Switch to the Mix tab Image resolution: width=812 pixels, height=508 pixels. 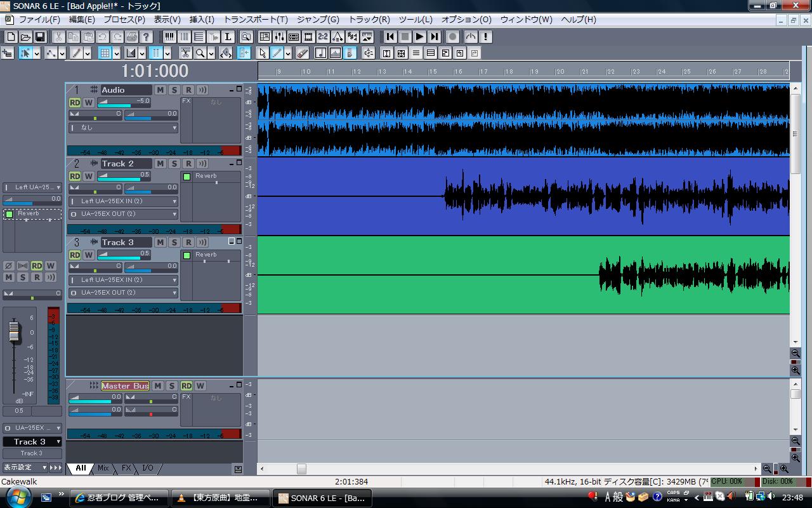point(103,468)
